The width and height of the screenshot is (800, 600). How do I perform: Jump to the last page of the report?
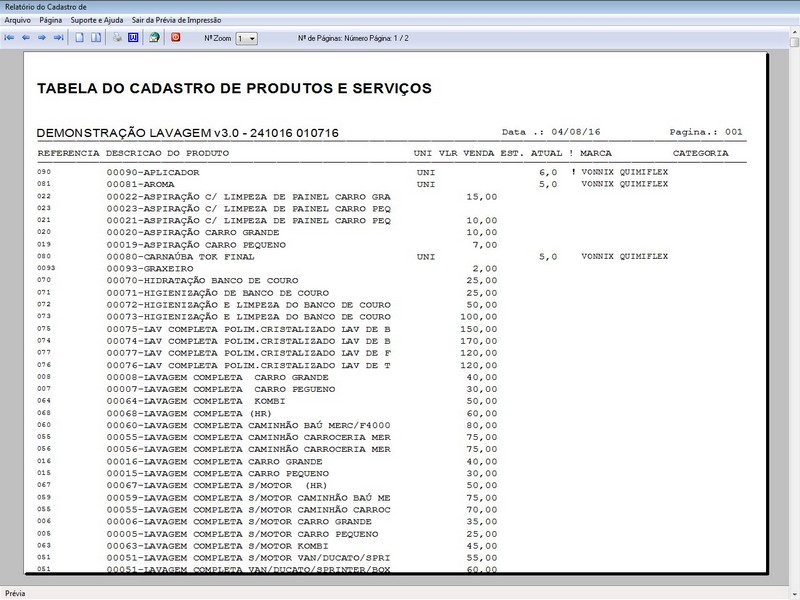pos(57,38)
